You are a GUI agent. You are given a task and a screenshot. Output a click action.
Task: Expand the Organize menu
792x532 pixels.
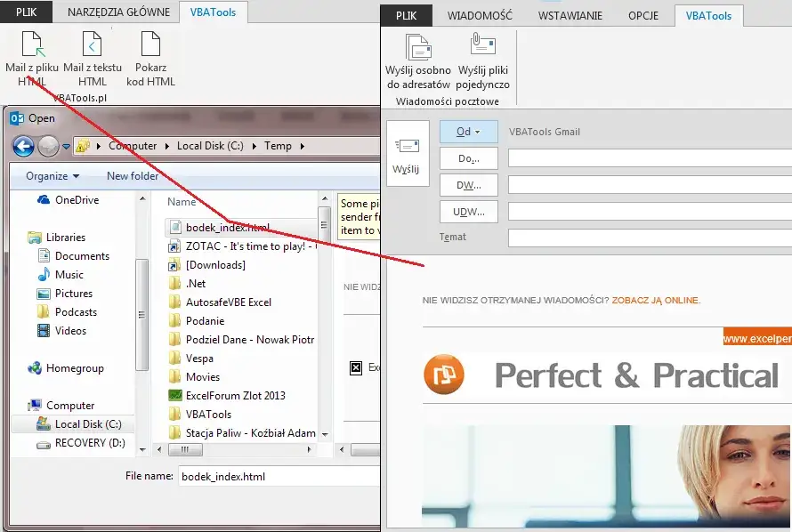pos(53,176)
